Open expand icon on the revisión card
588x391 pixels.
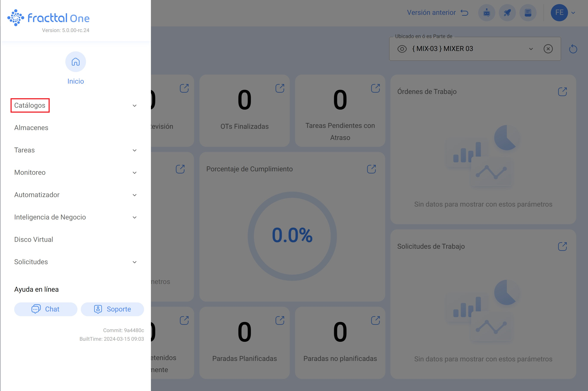click(184, 88)
